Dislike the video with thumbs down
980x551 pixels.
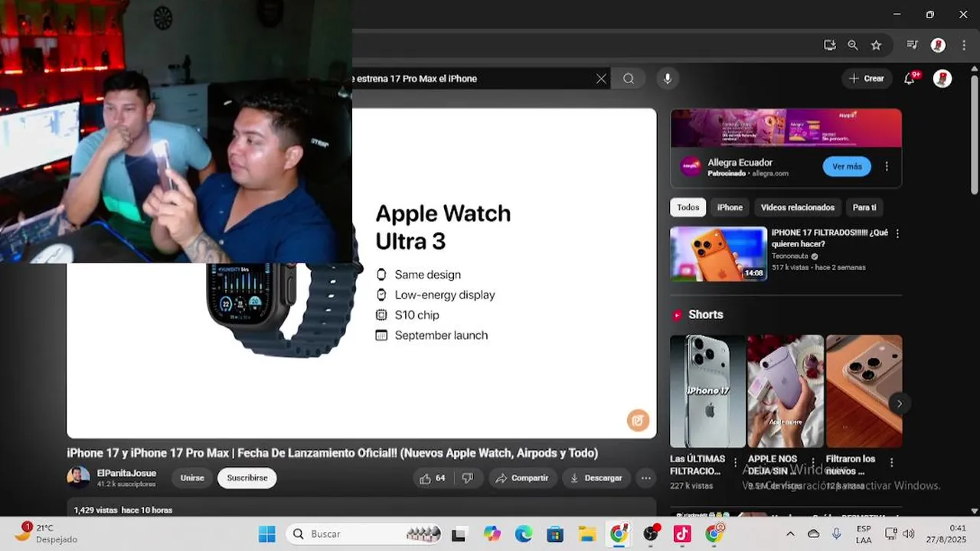tap(467, 478)
